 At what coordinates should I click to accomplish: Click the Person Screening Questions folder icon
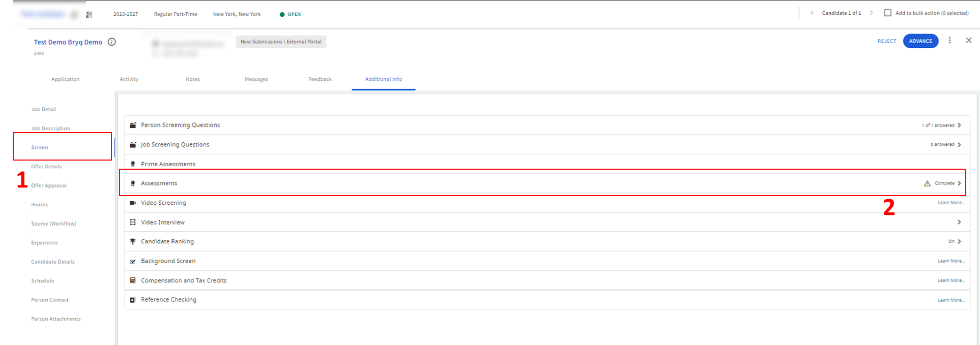pyautogui.click(x=133, y=125)
